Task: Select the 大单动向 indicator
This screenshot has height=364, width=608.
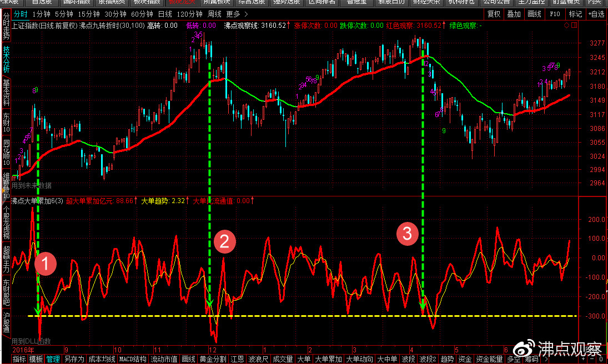Action: click(x=359, y=360)
